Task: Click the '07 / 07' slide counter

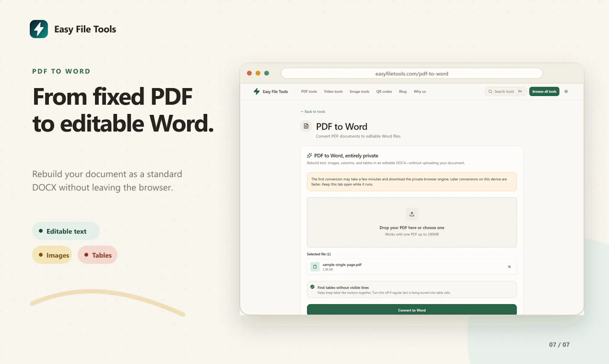Action: click(559, 344)
